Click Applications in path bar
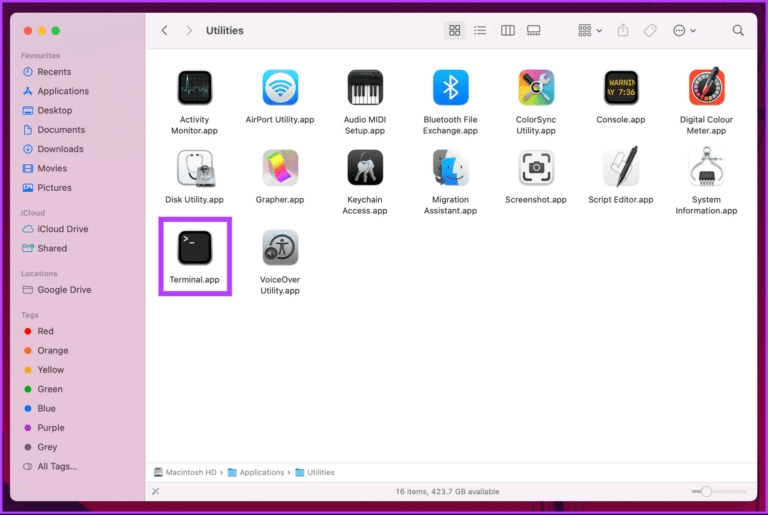This screenshot has width=768, height=515. pos(256,472)
